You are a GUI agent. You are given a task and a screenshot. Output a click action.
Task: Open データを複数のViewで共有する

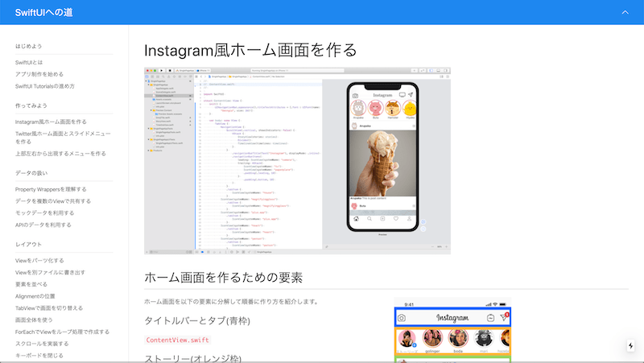[x=53, y=201]
